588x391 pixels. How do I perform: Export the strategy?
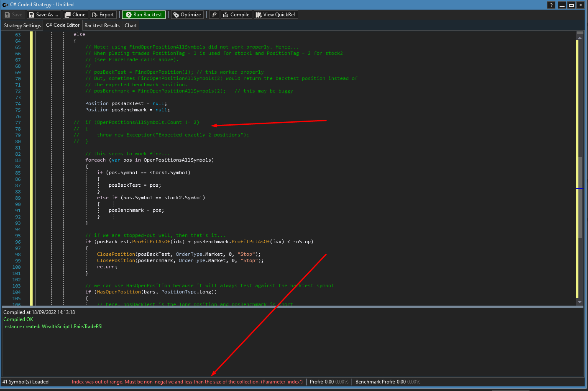pyautogui.click(x=103, y=15)
